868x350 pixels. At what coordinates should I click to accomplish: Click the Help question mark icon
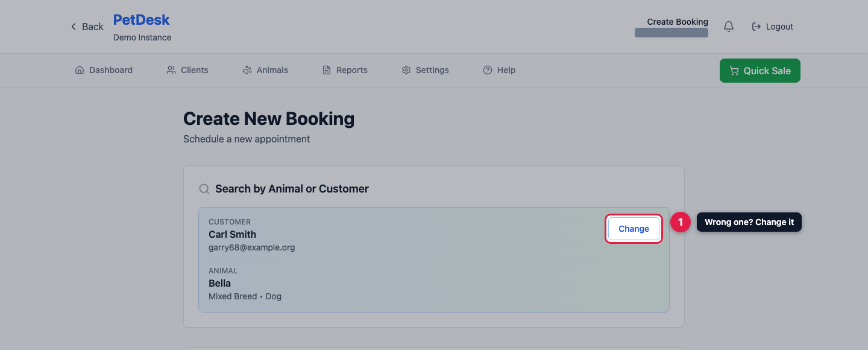[x=488, y=70]
